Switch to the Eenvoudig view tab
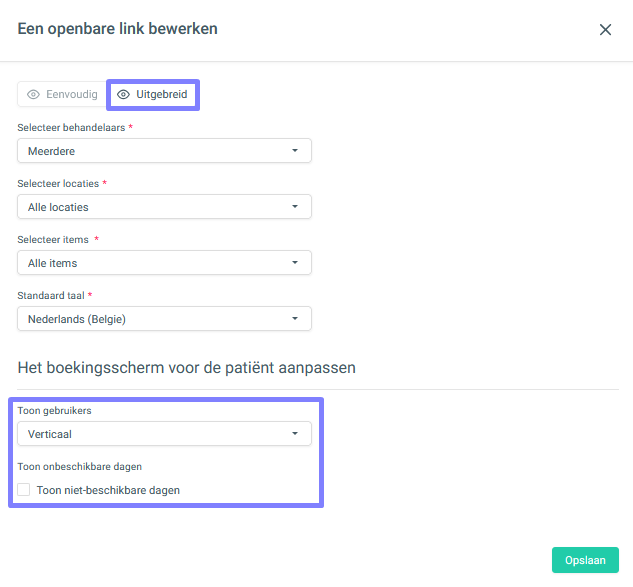Screen dimensions: 633x587 click(62, 94)
